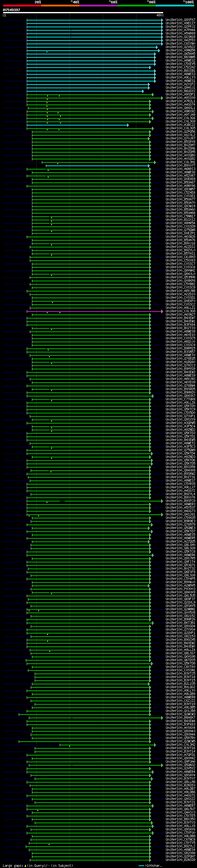Click the red 20% identity legend segment
The image size is (197, 868).
22,6
